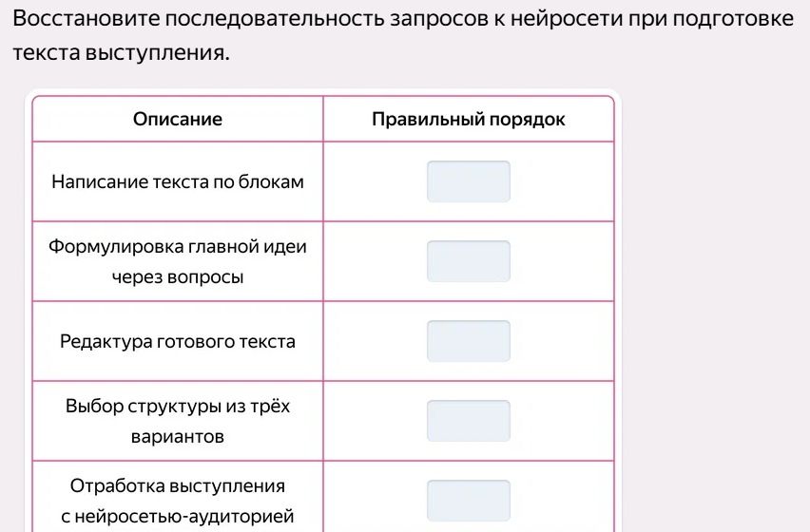Activate the order box for Выбор структуры
The image size is (810, 532).
tap(469, 421)
